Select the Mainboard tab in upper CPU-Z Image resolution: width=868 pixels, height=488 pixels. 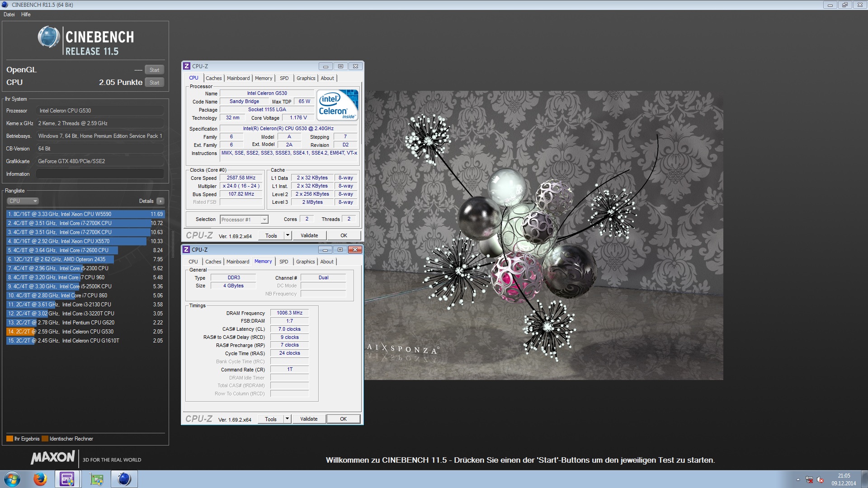click(x=238, y=78)
